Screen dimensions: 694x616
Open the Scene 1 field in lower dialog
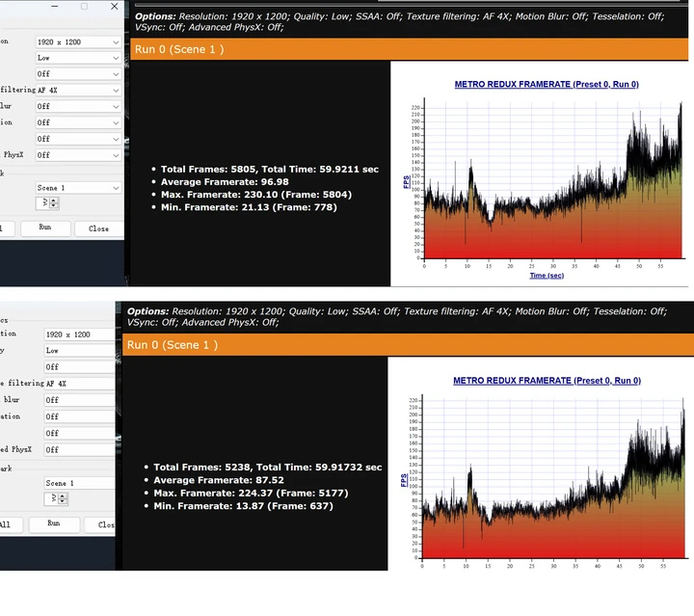pyautogui.click(x=80, y=483)
